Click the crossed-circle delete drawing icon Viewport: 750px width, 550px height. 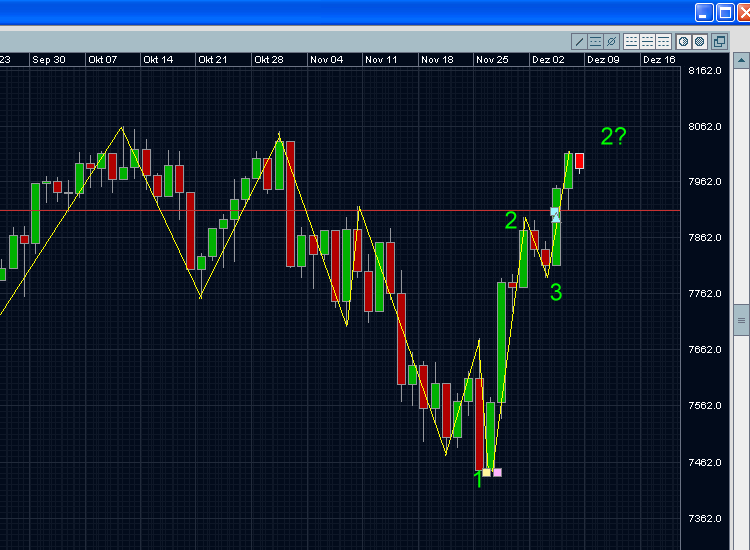(x=611, y=42)
